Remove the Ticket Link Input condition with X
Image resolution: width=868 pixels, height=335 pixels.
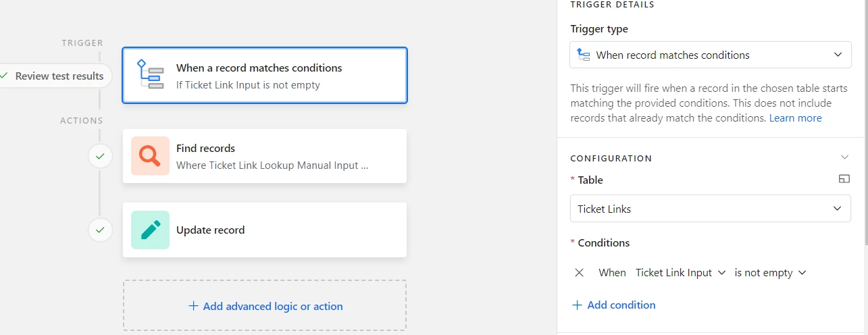point(579,273)
